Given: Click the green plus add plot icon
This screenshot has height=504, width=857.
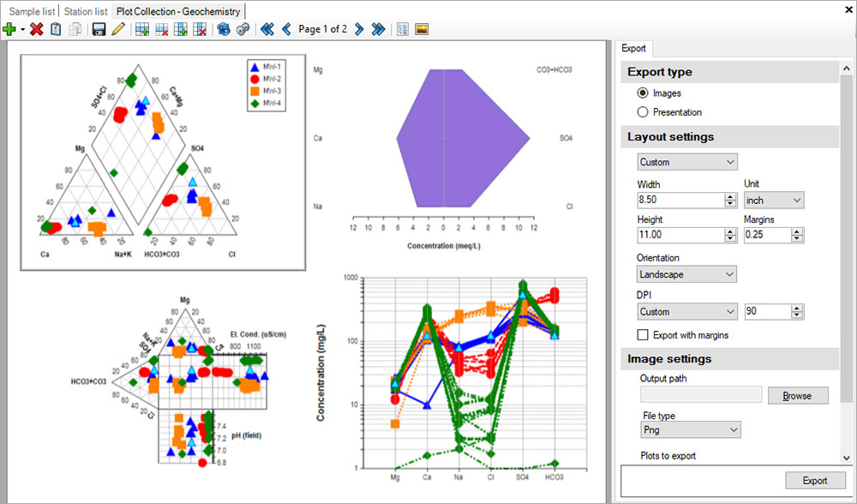Looking at the screenshot, I should 9,29.
